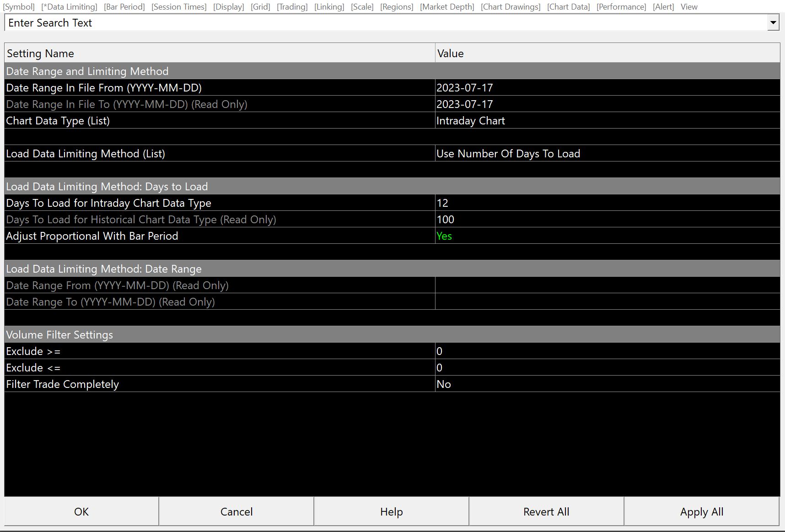Click the Cancel button
The image size is (785, 532).
237,511
